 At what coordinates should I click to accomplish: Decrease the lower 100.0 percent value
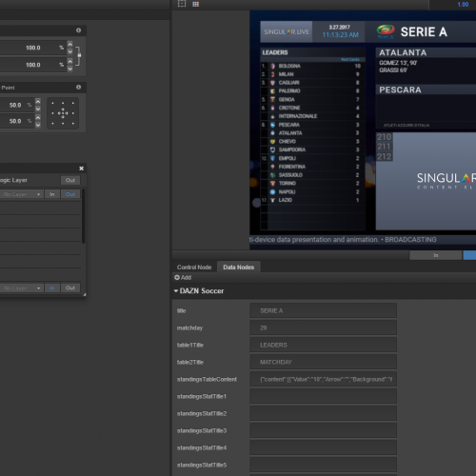point(70,69)
